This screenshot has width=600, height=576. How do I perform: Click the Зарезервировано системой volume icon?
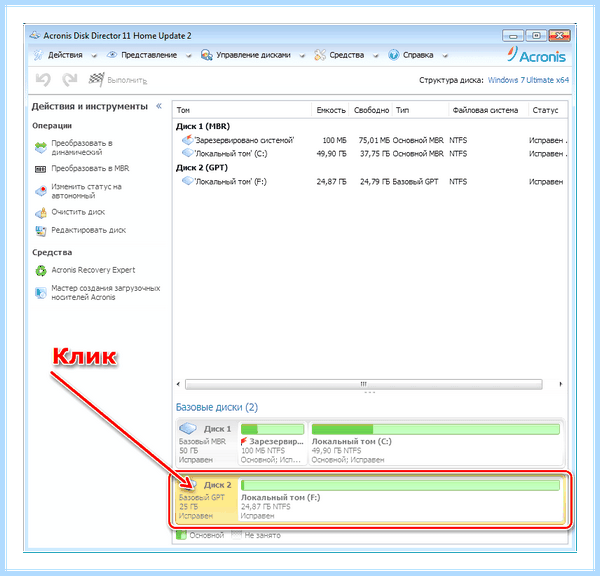pyautogui.click(x=187, y=140)
